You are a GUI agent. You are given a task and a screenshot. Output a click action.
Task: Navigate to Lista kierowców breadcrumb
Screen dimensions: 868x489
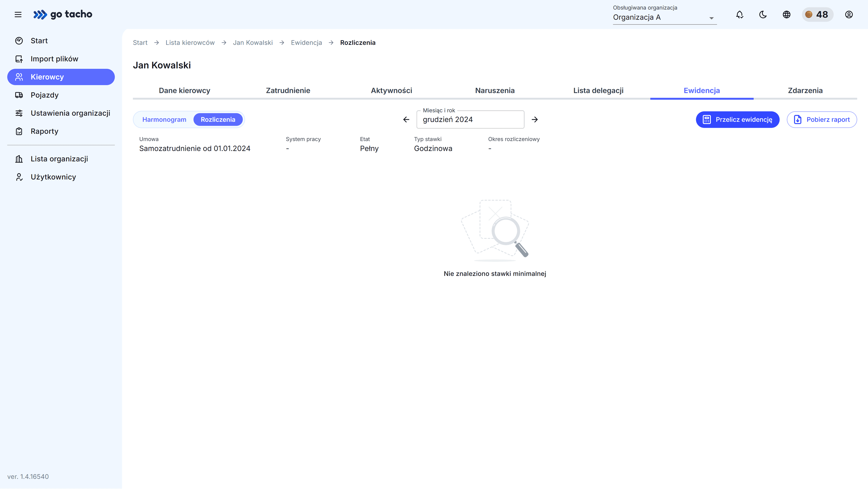point(190,43)
